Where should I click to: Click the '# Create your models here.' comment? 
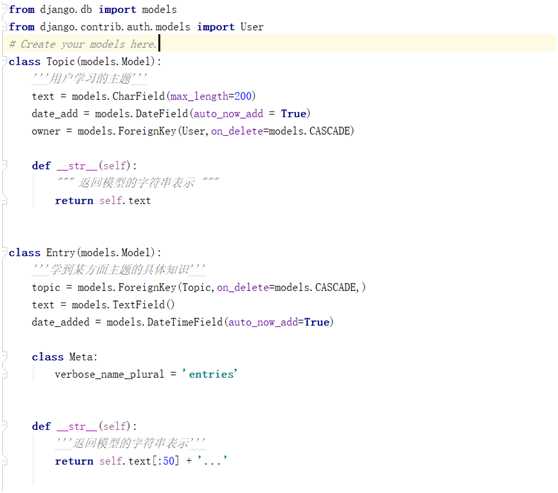[82, 44]
